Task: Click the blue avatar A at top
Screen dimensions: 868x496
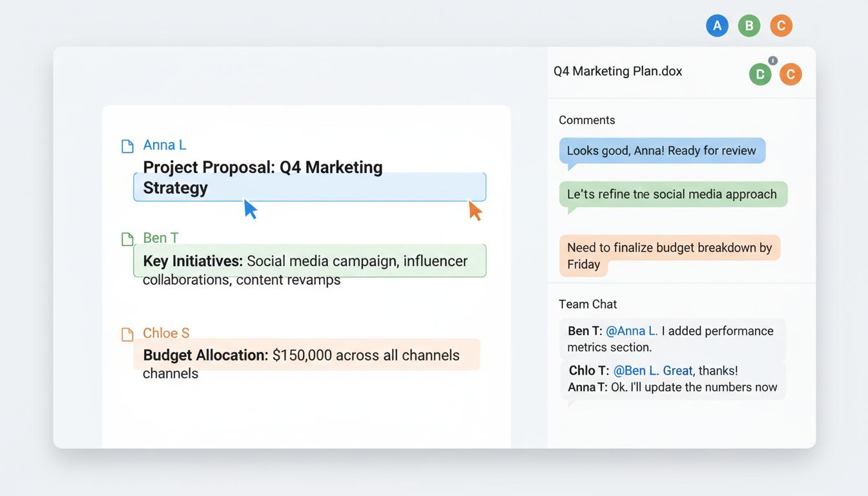Action: tap(717, 26)
